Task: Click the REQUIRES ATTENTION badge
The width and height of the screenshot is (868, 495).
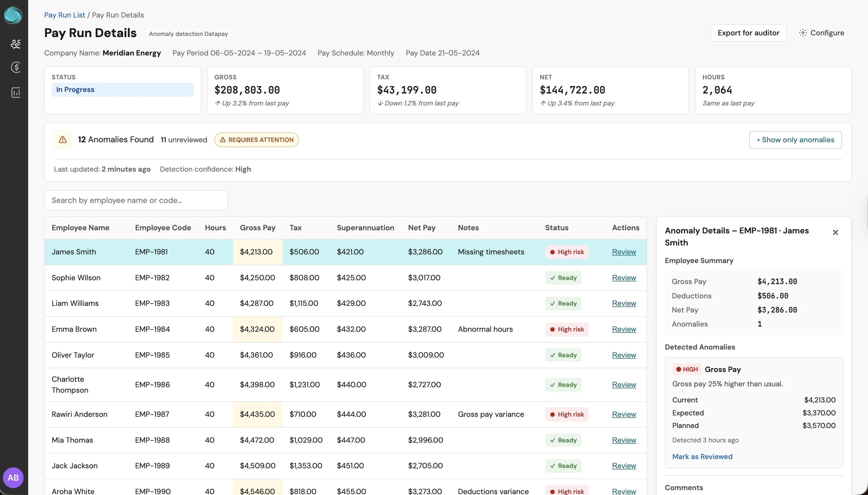Action: click(x=257, y=140)
